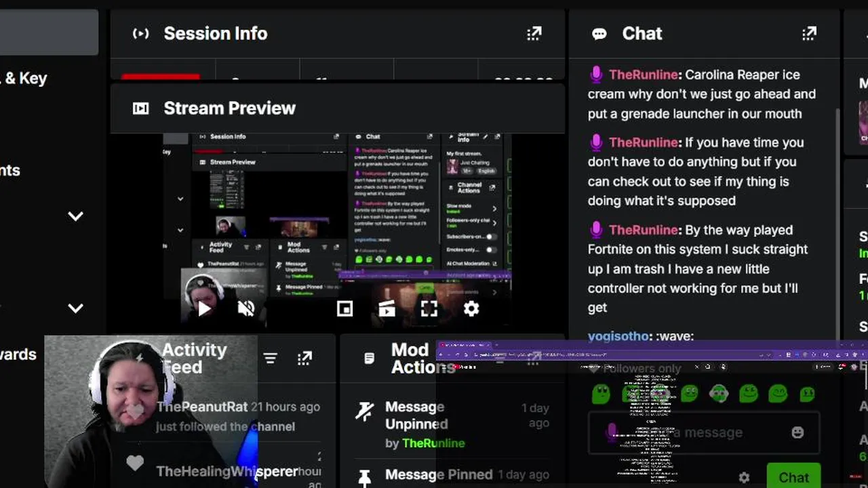This screenshot has width=868, height=488.
Task: Open Slow mode chevron in stream preview
Action: pos(494,209)
